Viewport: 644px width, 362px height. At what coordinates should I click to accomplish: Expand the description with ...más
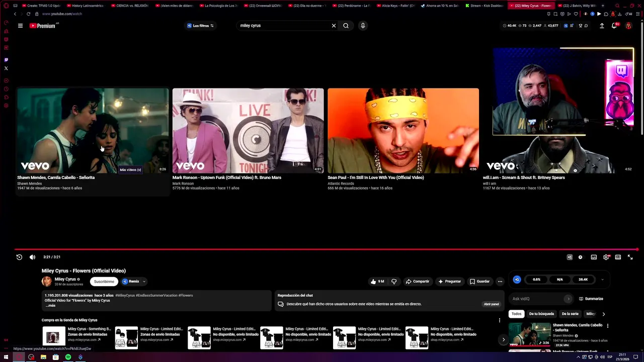50,306
